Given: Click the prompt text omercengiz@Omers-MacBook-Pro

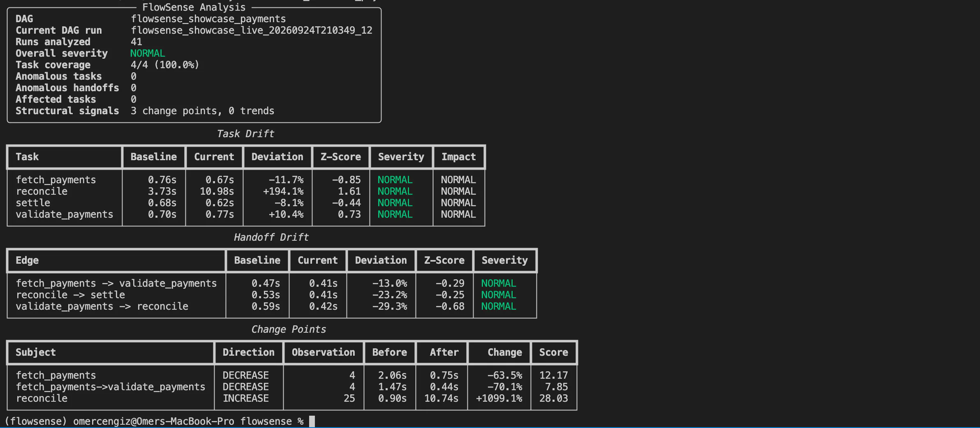Looking at the screenshot, I should click(154, 421).
